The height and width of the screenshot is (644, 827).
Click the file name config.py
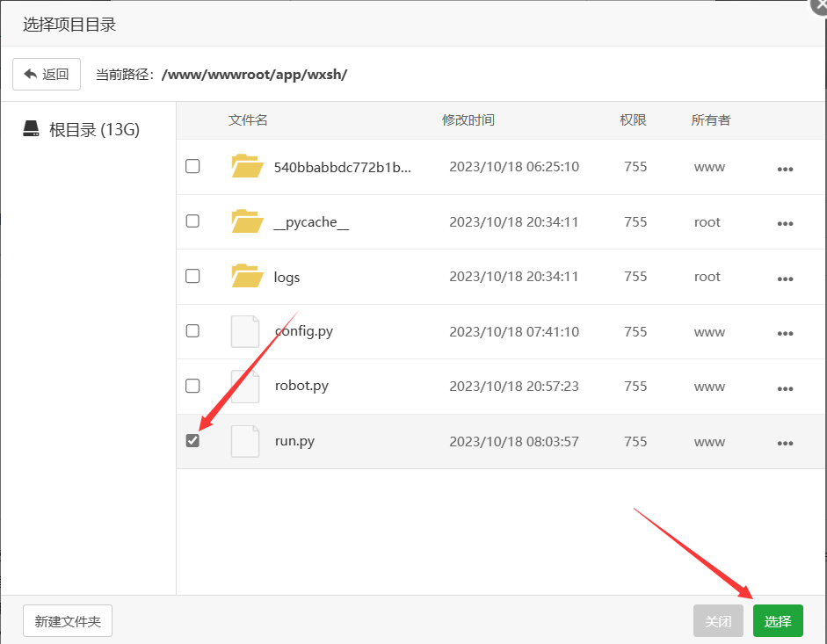(x=304, y=331)
